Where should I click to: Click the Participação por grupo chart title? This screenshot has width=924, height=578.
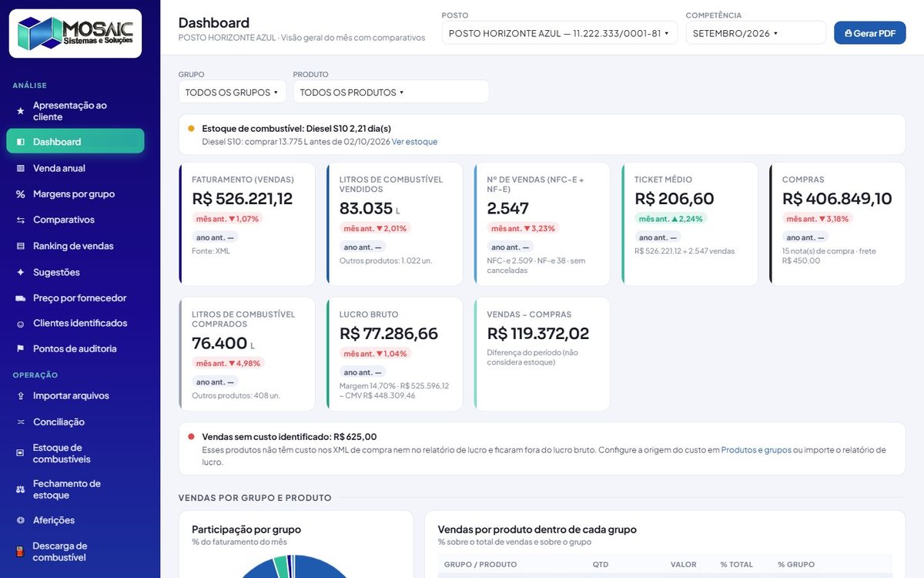point(246,529)
